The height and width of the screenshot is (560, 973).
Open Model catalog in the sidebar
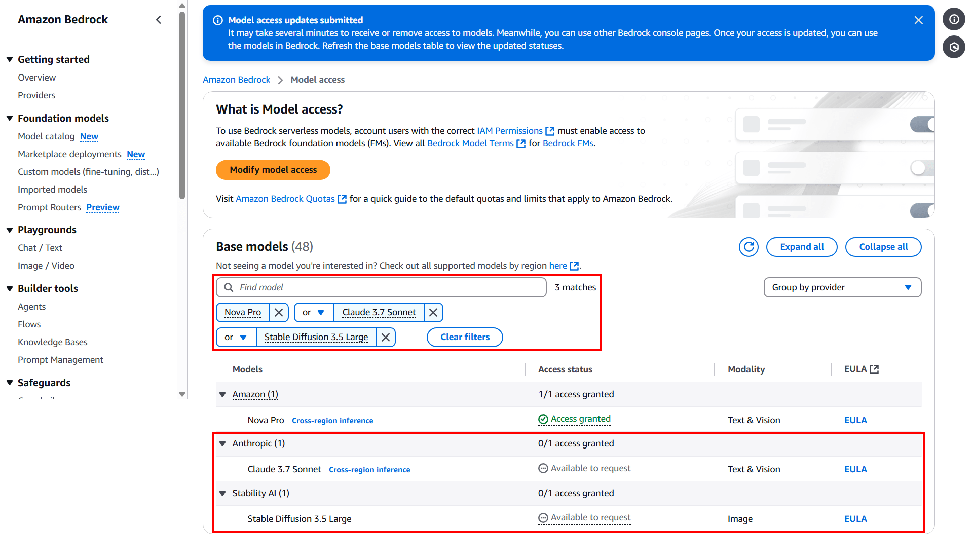click(x=46, y=136)
